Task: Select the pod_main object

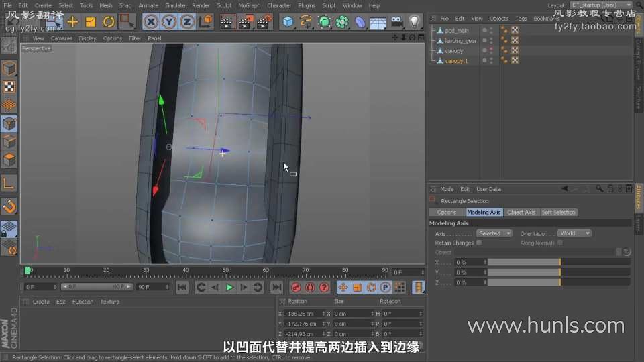Action: pos(456,31)
